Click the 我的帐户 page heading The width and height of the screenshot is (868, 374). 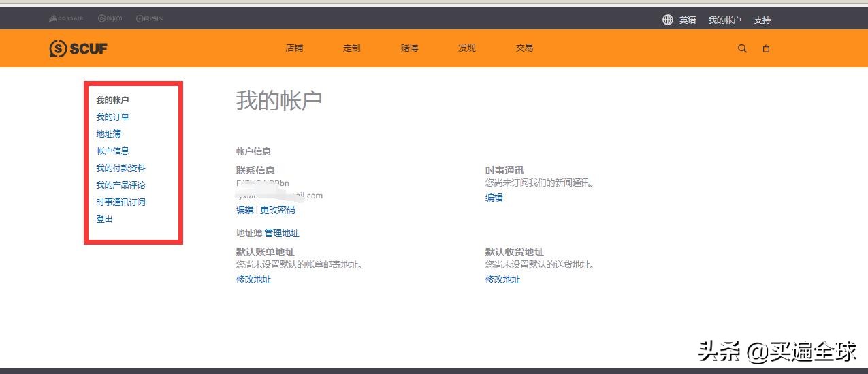click(x=279, y=101)
